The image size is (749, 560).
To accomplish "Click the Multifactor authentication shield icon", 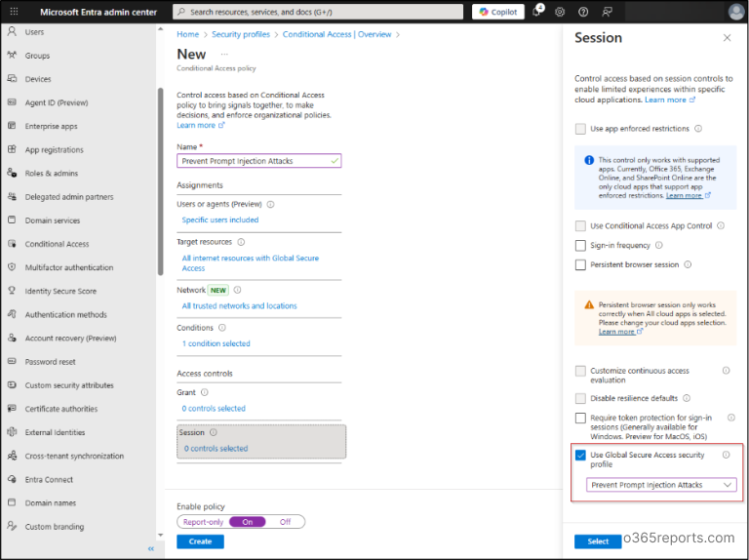I will (12, 267).
